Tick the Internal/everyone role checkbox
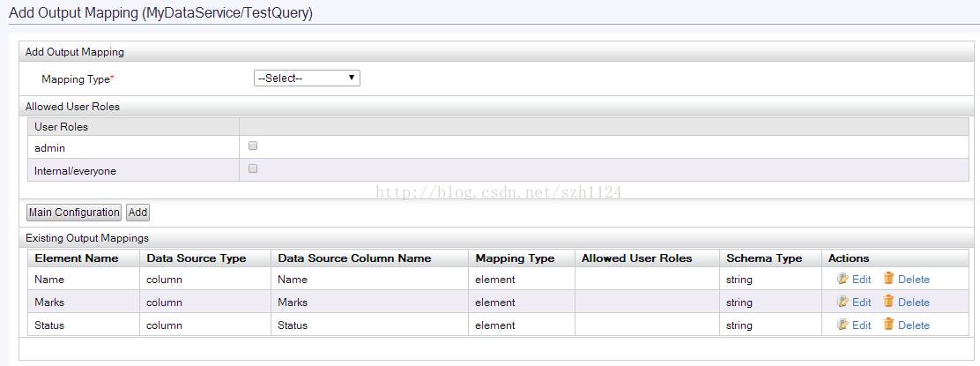The width and height of the screenshot is (980, 366). click(253, 168)
